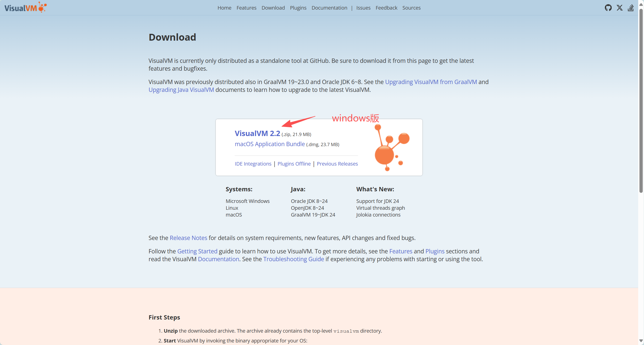Image resolution: width=644 pixels, height=345 pixels.
Task: Open the GitHub icon in the header
Action: (608, 8)
